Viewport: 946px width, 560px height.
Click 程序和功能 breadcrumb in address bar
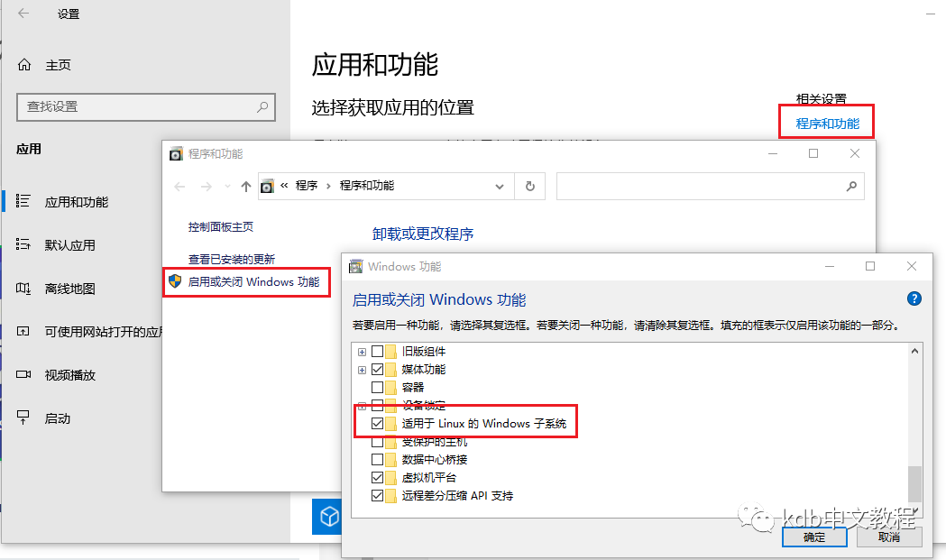(x=367, y=186)
